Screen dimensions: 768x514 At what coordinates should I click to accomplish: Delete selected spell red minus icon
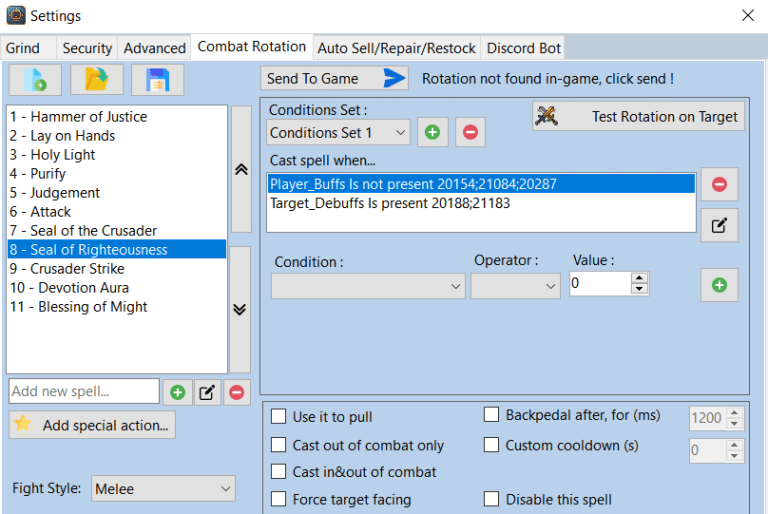tap(237, 392)
